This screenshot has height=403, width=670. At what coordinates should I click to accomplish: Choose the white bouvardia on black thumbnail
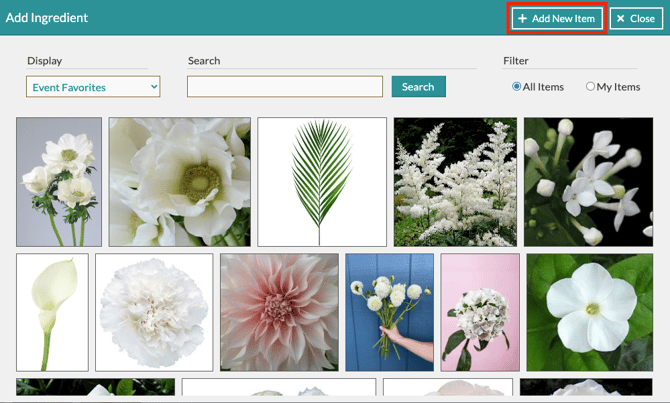point(588,182)
